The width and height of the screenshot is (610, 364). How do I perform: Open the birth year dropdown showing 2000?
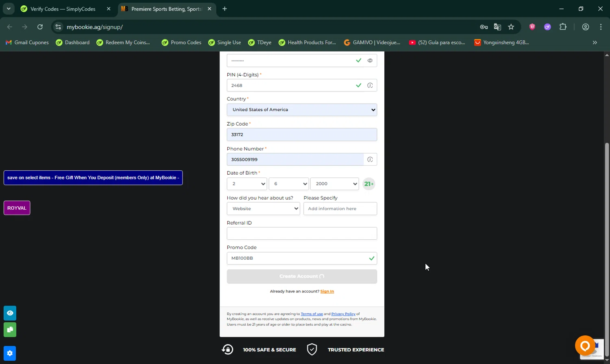334,184
